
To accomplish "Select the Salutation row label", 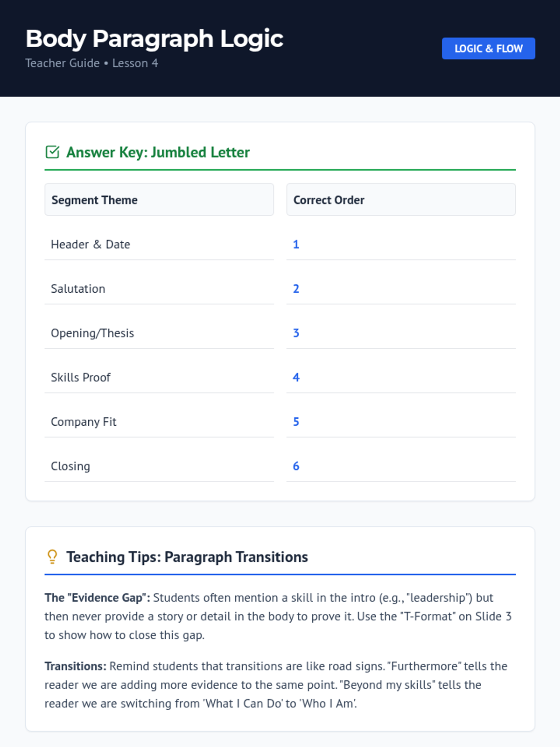I will click(x=78, y=289).
